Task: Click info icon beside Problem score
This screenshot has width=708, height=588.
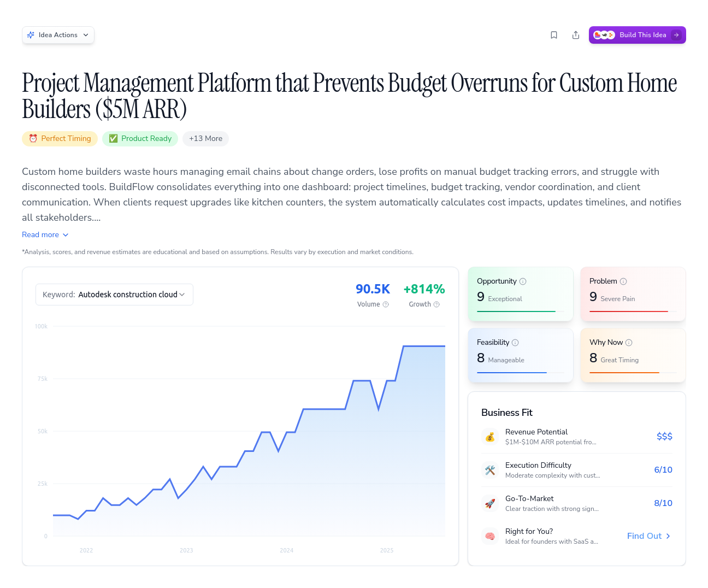Action: coord(623,281)
